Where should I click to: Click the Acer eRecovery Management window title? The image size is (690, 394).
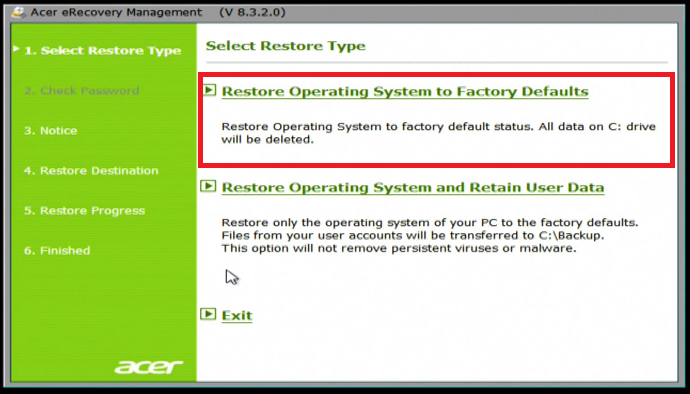pos(116,12)
